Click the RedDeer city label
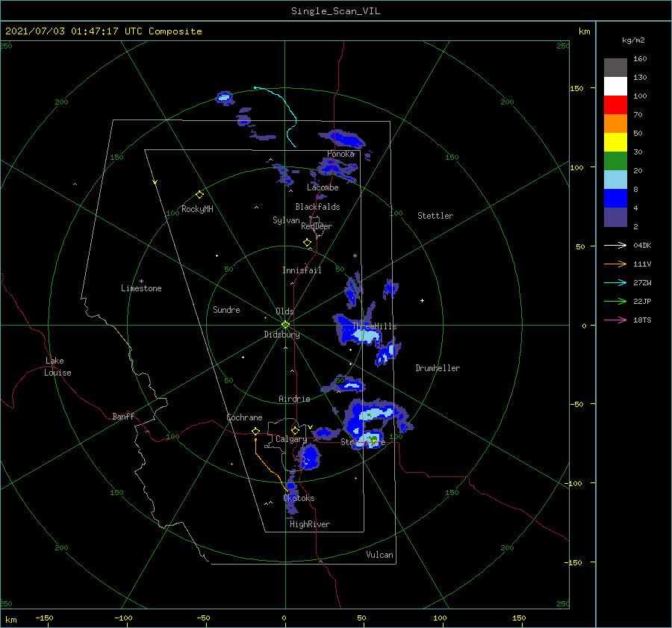Viewport: 672px width, 628px height. (317, 226)
